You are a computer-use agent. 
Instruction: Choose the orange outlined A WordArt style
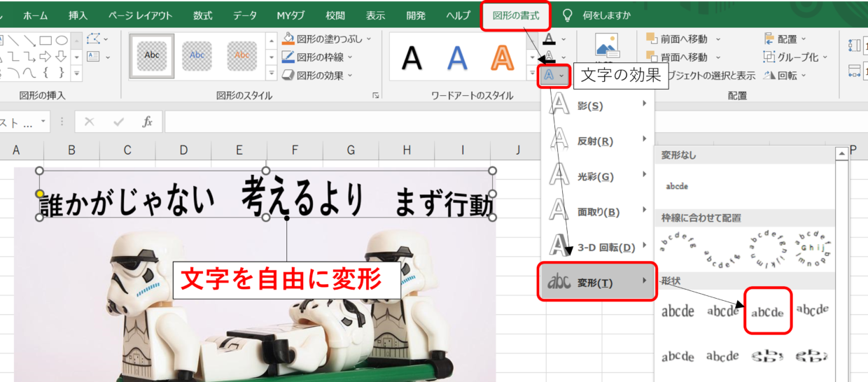(x=501, y=57)
